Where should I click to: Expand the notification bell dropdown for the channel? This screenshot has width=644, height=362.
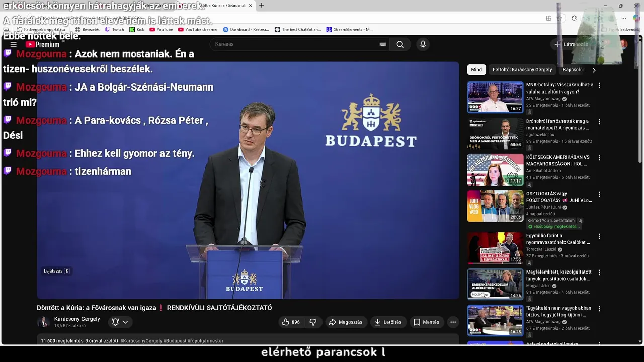[120, 322]
